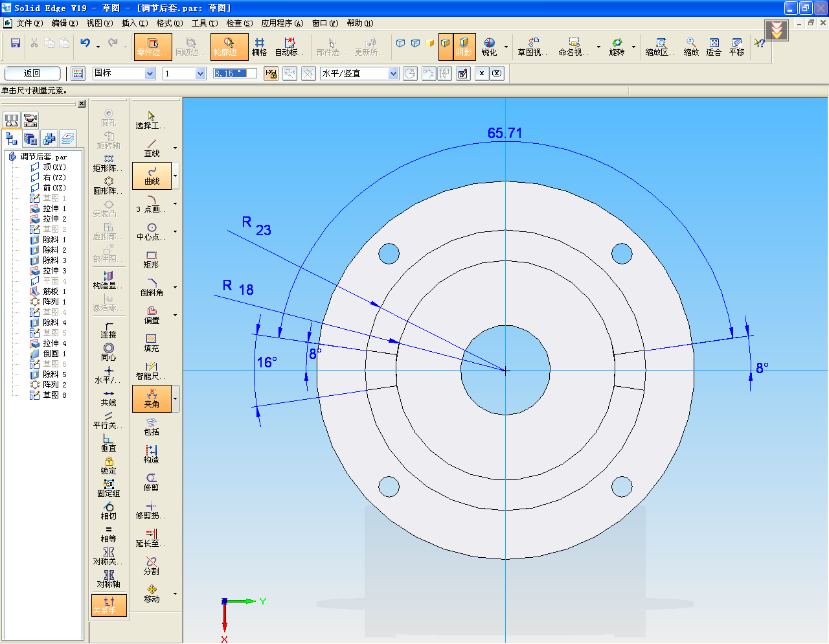
Task: Toggle the 轮廓边 (silhouette edges) tool
Action: tap(229, 47)
